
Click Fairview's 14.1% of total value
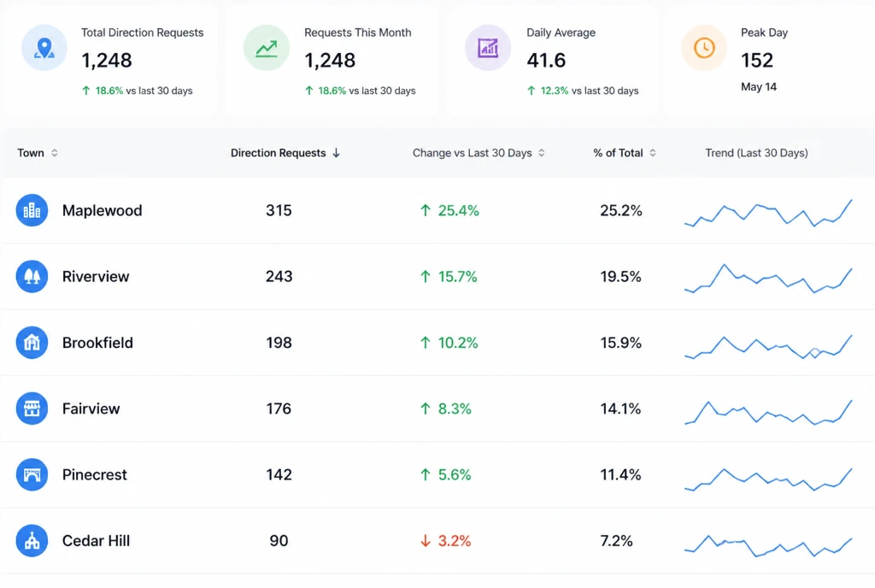(620, 409)
